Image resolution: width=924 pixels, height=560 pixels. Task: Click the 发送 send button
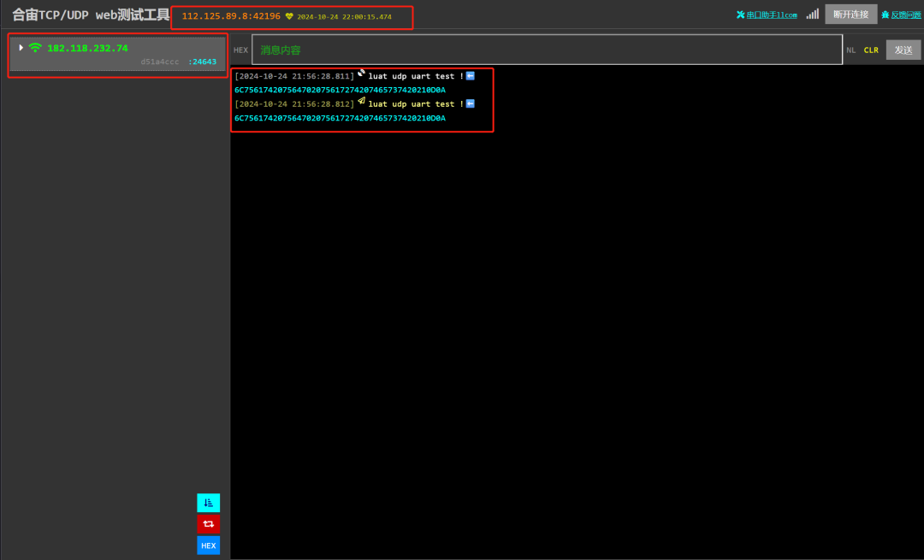(903, 50)
